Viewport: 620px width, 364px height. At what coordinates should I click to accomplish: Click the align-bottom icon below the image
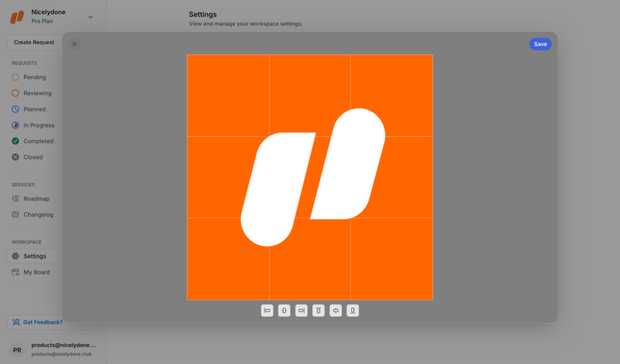tap(353, 311)
